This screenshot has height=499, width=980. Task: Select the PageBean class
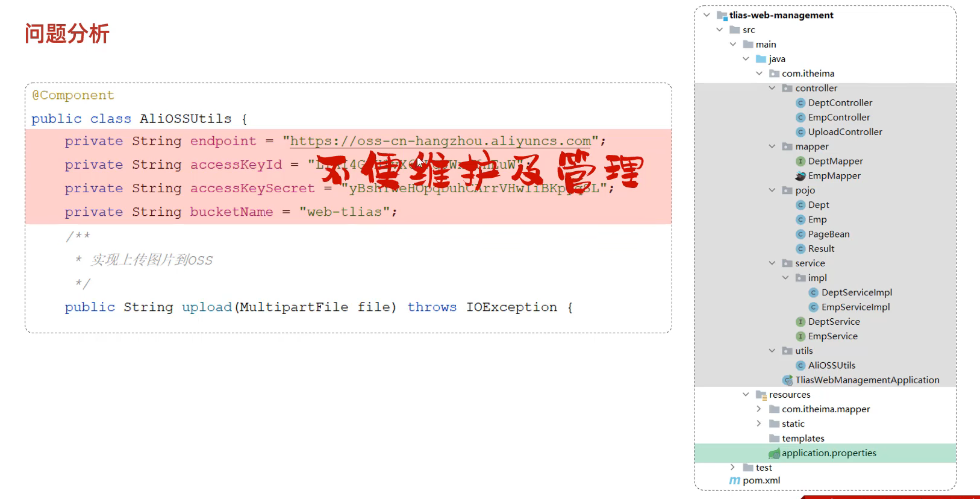[828, 234]
